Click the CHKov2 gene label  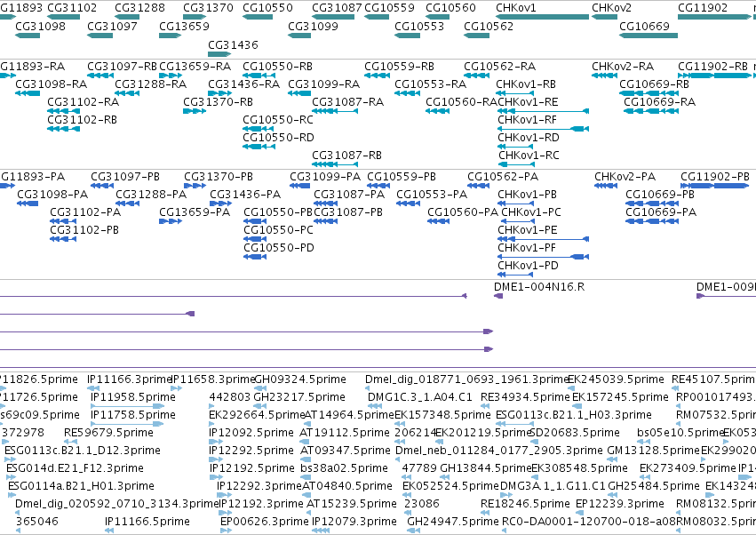click(611, 8)
